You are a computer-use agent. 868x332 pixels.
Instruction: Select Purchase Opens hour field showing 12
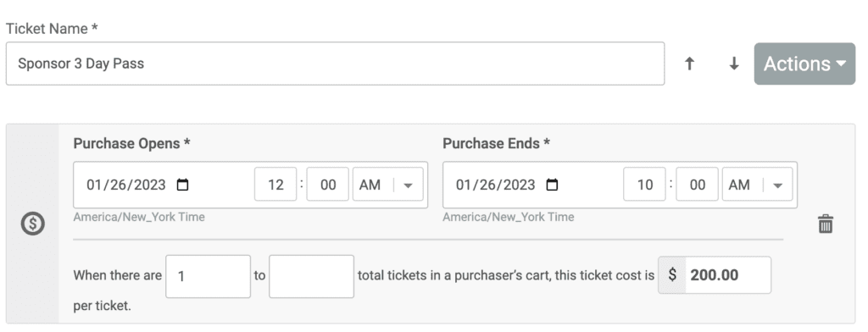tap(275, 185)
